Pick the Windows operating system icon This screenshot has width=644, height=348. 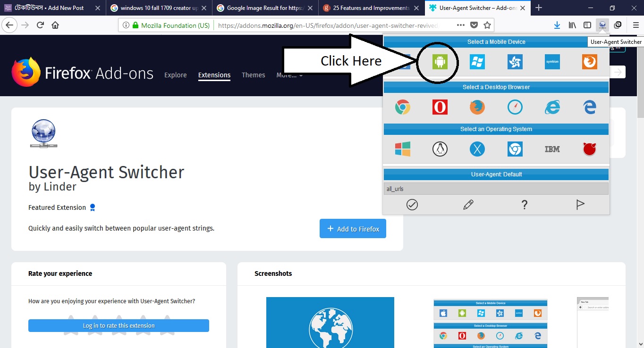click(403, 149)
